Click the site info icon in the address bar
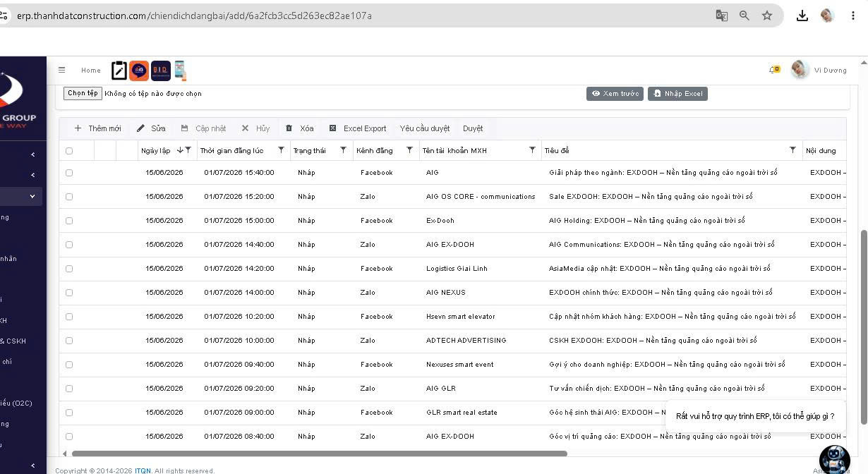 click(4, 16)
